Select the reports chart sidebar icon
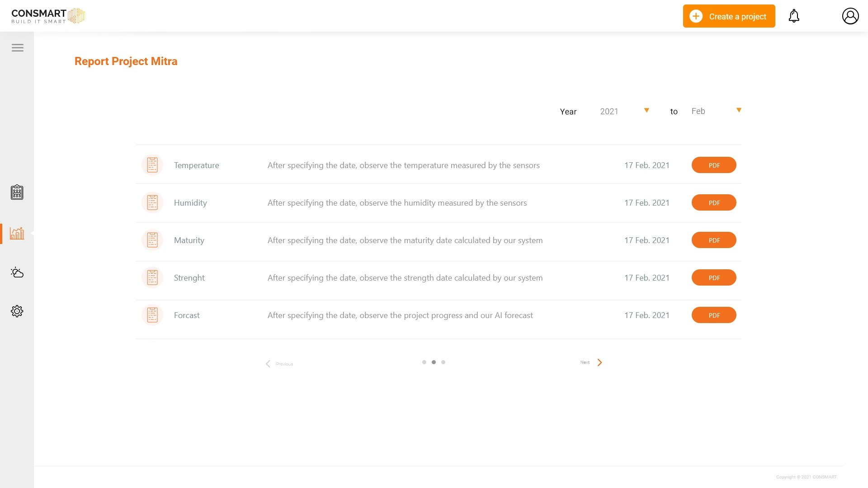This screenshot has height=488, width=868. click(17, 234)
